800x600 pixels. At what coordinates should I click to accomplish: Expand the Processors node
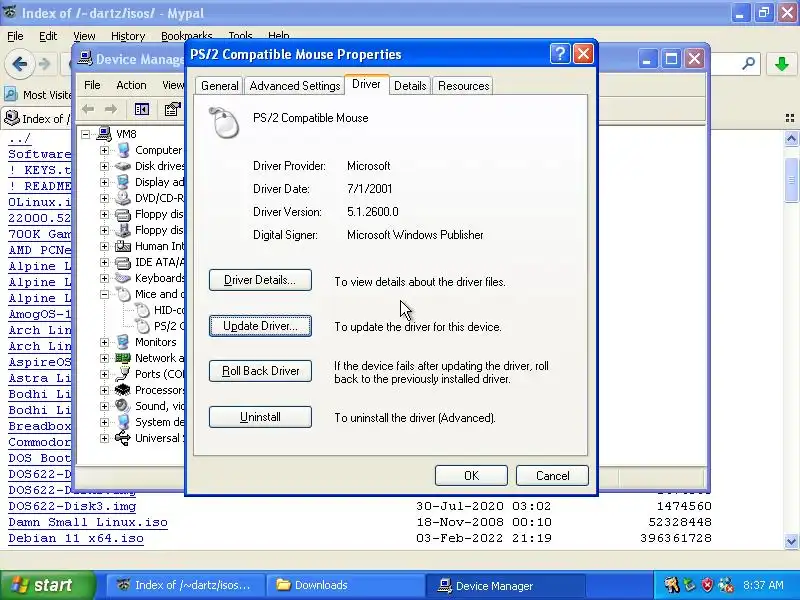[105, 390]
